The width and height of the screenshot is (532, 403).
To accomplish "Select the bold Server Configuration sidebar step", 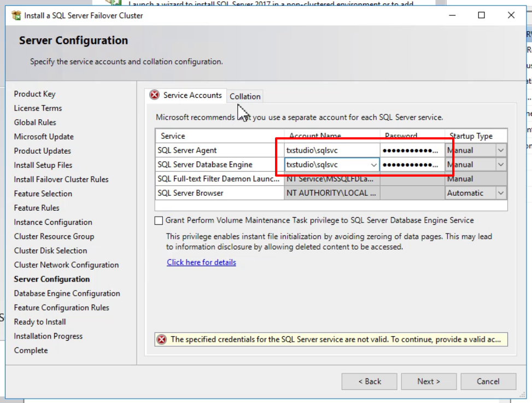I will 52,279.
